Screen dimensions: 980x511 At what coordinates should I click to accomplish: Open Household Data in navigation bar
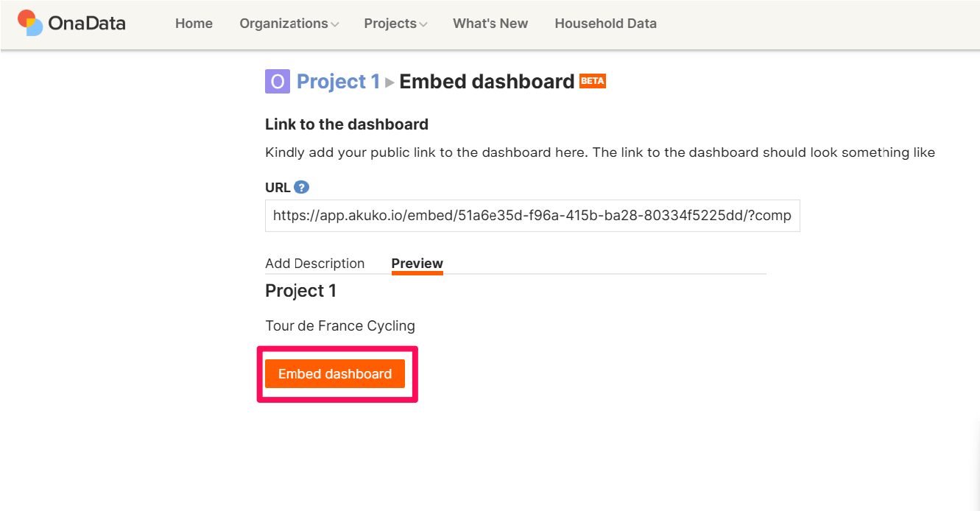[x=605, y=24]
